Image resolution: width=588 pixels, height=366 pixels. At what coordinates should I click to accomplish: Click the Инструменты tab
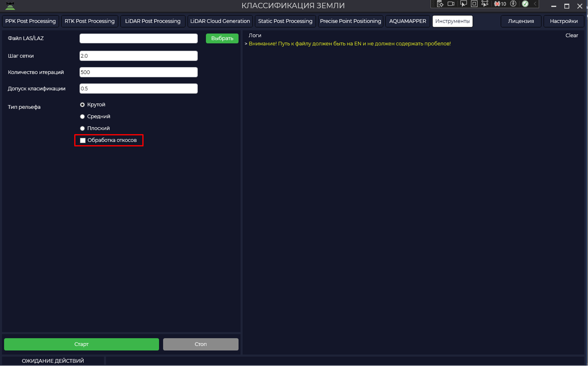point(452,21)
